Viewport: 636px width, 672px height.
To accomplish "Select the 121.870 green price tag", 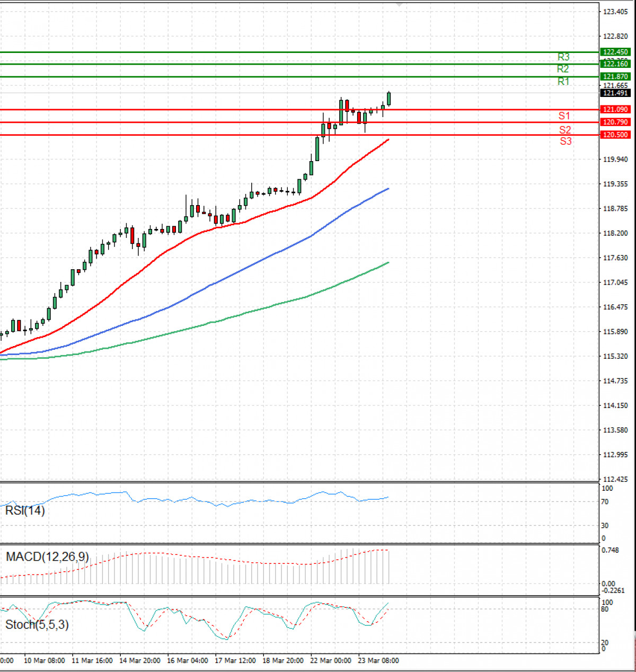I will click(x=615, y=77).
